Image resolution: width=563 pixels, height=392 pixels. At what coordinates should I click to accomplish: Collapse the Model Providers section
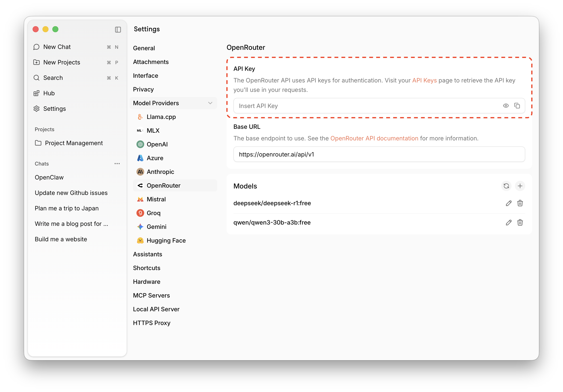pyautogui.click(x=210, y=103)
